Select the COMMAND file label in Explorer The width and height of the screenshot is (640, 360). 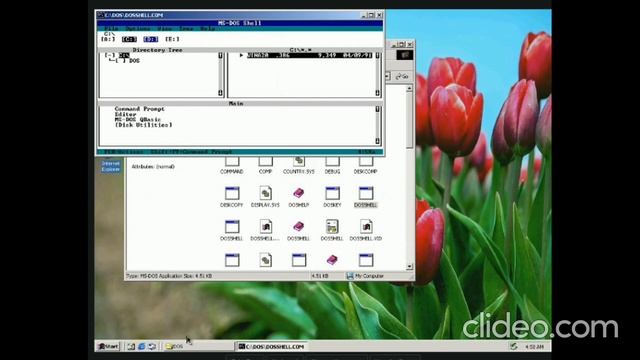click(231, 172)
